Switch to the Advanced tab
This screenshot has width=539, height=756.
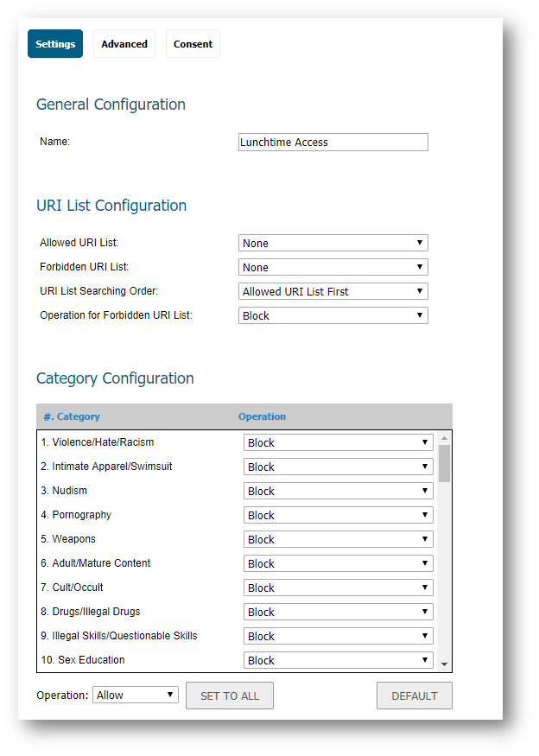point(124,44)
